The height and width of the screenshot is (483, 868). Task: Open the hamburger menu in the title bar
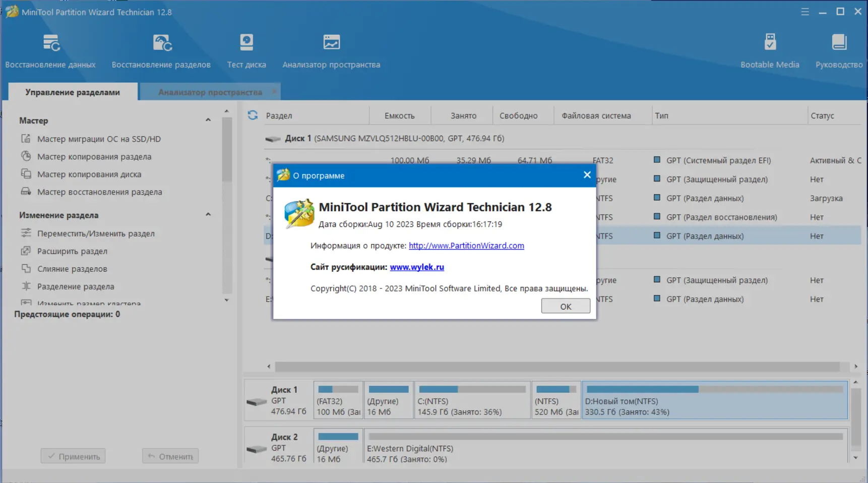click(x=804, y=11)
